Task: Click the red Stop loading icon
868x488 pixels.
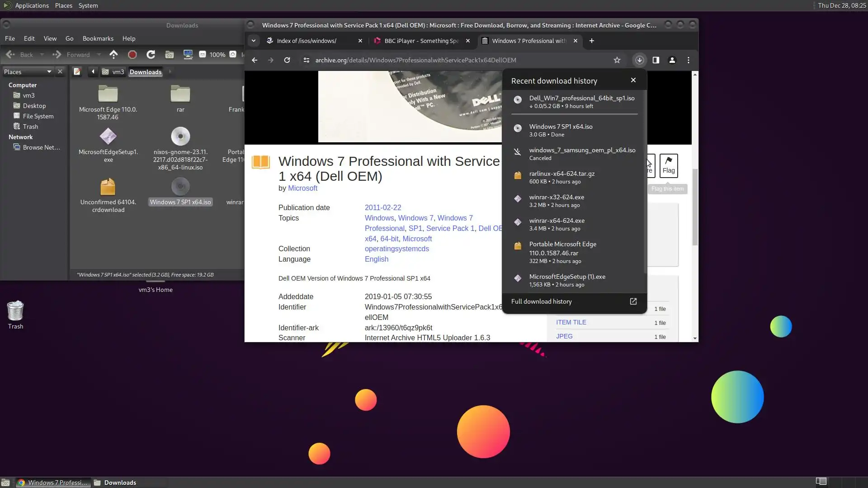Action: tap(132, 55)
